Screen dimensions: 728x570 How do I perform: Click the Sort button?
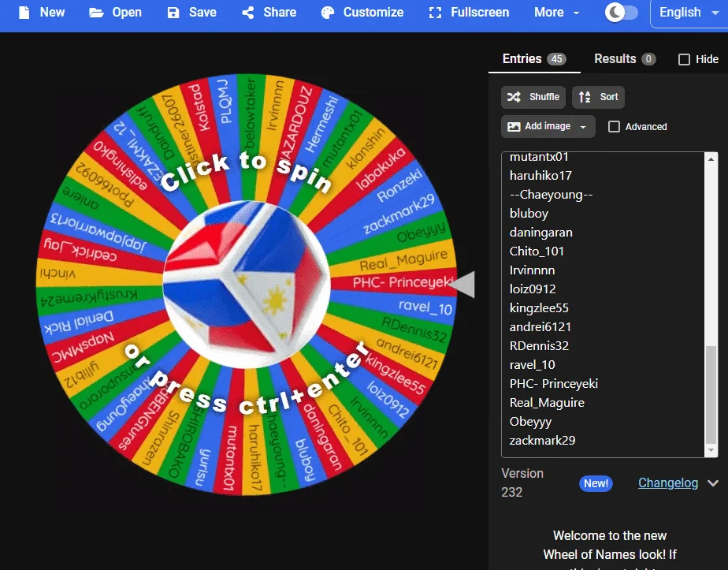tap(598, 97)
